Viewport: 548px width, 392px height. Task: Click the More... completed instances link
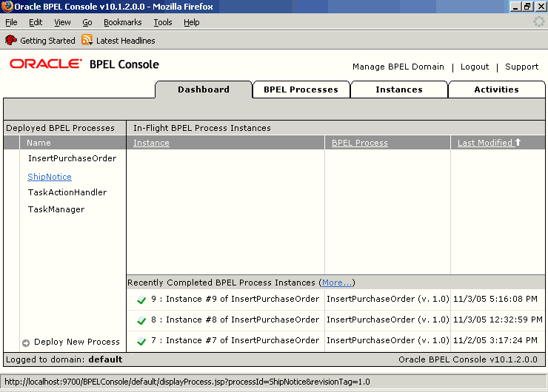pyautogui.click(x=337, y=283)
